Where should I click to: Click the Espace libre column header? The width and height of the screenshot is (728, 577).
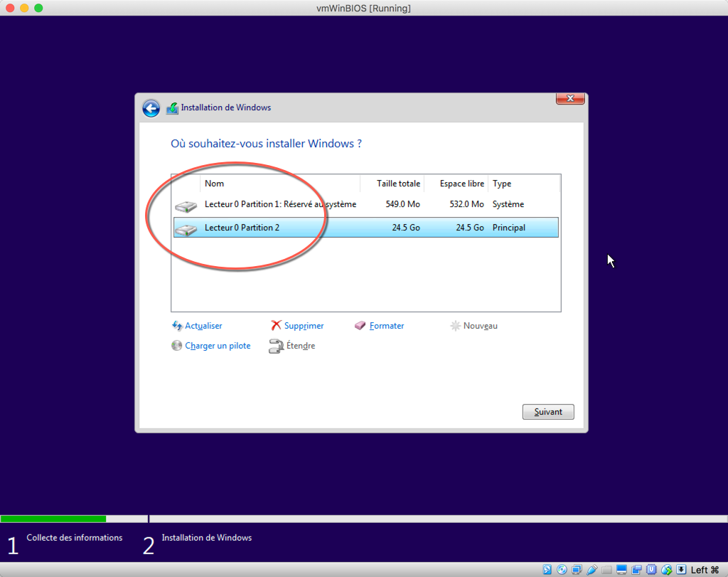(x=456, y=184)
